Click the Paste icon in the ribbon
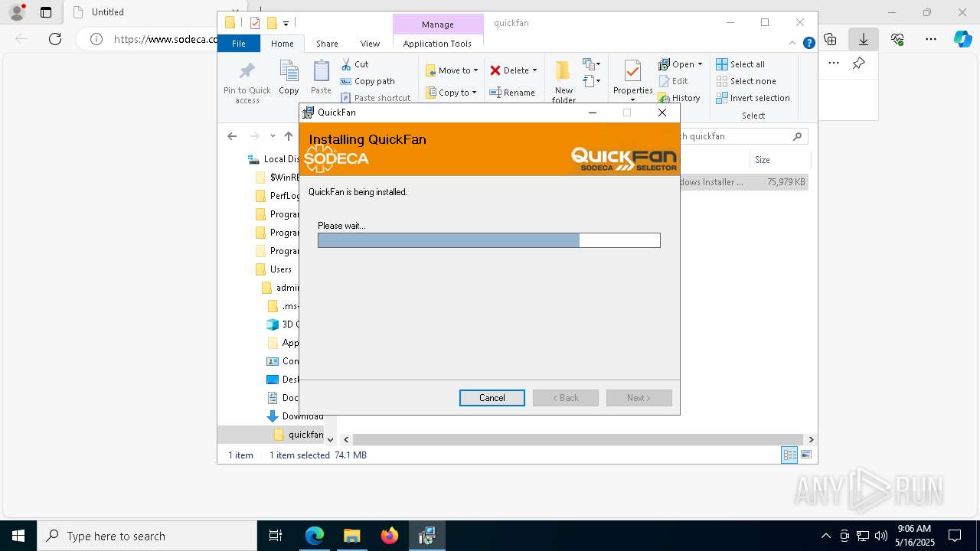 (x=321, y=72)
